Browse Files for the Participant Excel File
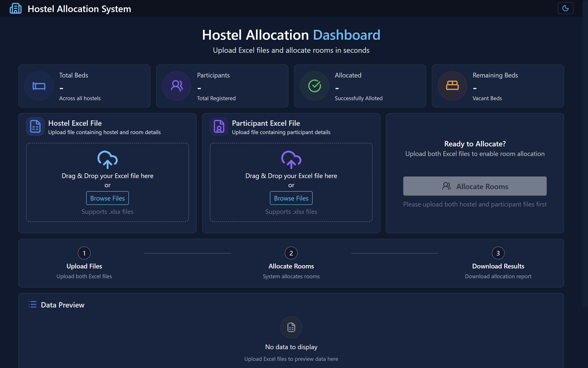The width and height of the screenshot is (588, 368). [x=291, y=198]
